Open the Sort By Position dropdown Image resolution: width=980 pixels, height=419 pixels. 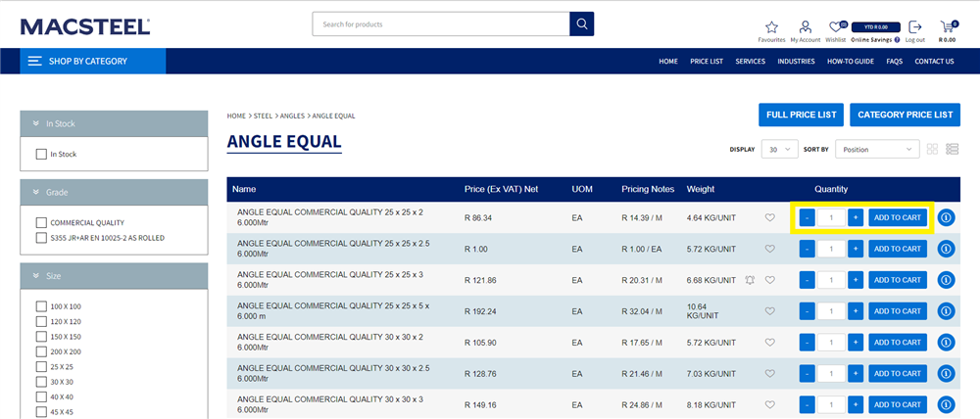877,150
